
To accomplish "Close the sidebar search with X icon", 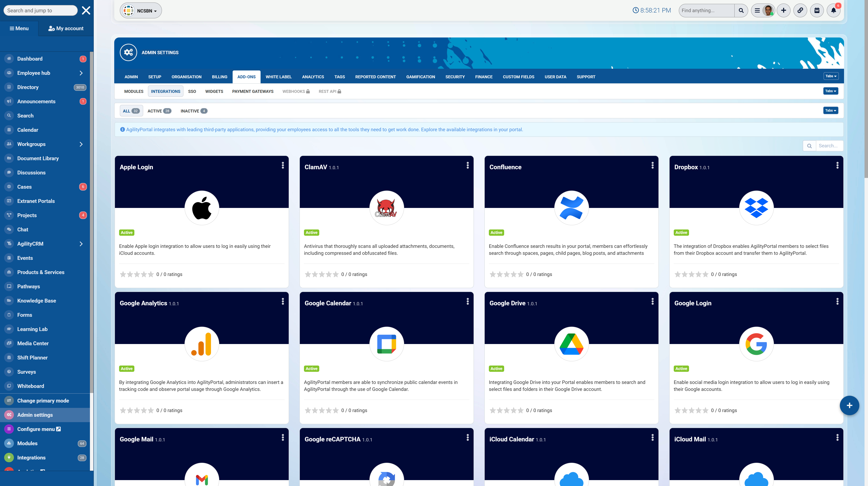I will pos(86,10).
